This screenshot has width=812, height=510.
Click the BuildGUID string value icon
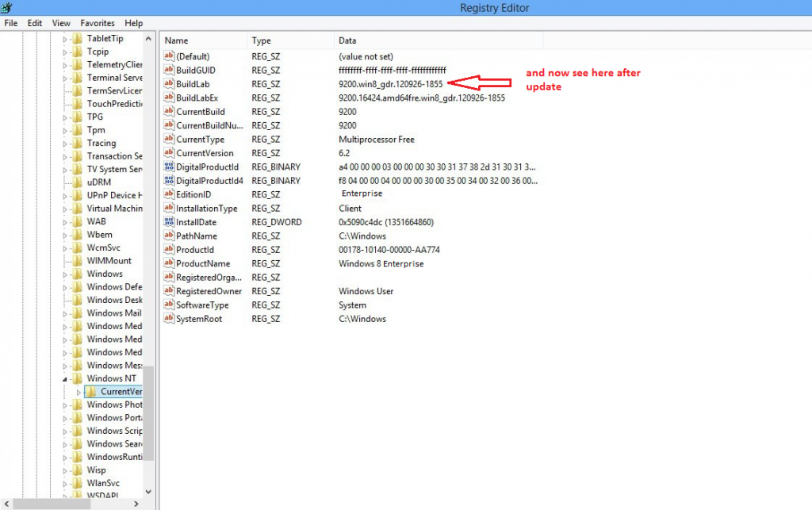[x=169, y=70]
